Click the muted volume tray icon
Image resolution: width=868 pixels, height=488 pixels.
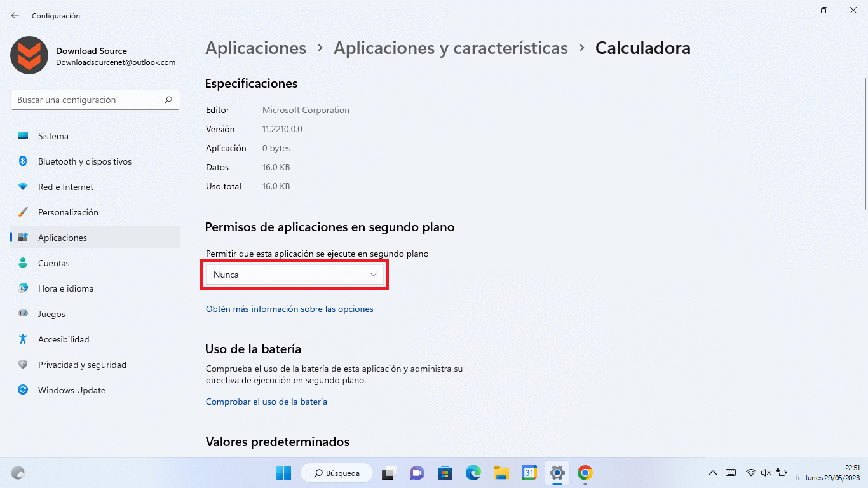pos(766,473)
